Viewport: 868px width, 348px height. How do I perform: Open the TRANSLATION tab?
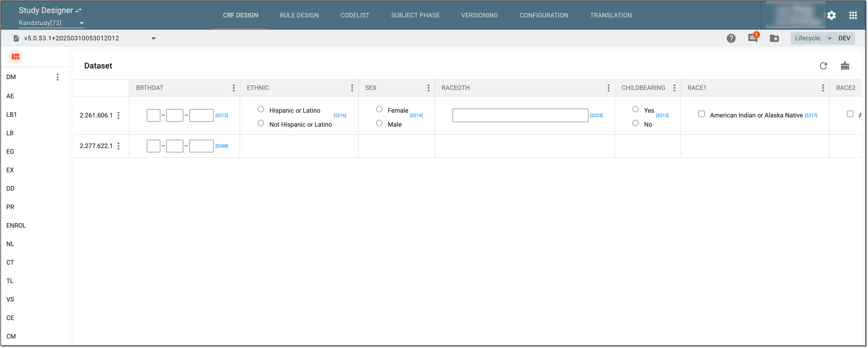(611, 15)
